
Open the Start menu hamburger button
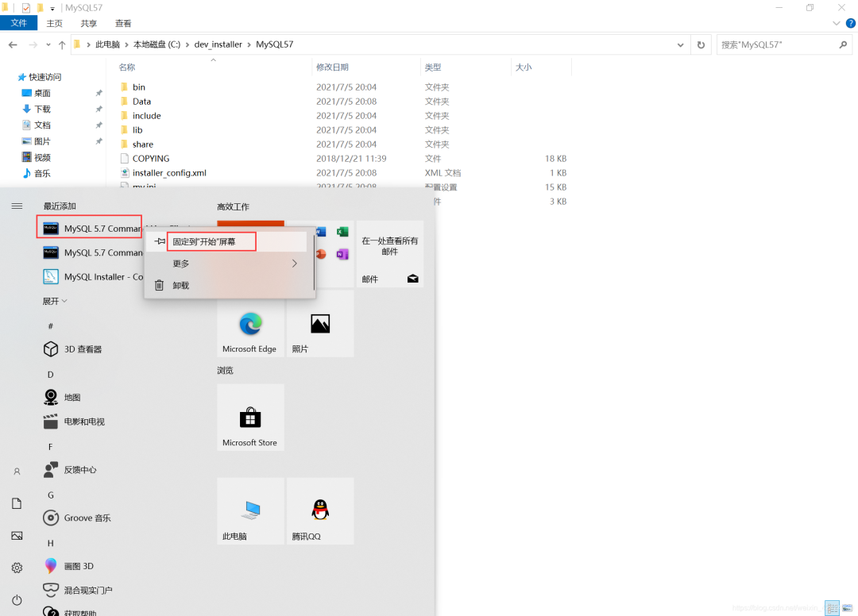click(x=17, y=206)
